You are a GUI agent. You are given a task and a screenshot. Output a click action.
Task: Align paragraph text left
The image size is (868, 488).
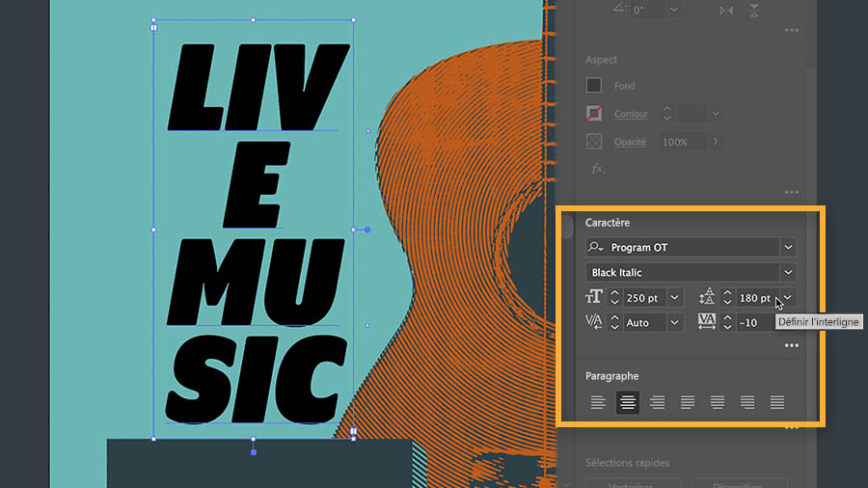point(597,402)
